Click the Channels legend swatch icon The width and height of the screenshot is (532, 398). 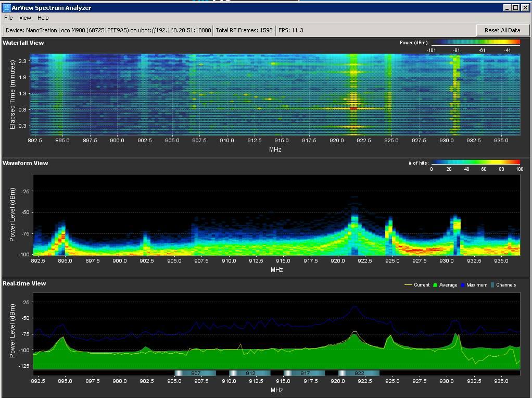point(492,285)
